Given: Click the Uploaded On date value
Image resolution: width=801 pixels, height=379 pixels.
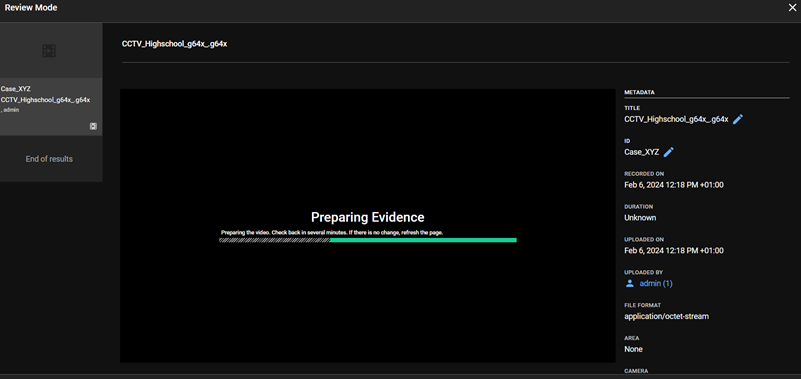Looking at the screenshot, I should coord(674,250).
